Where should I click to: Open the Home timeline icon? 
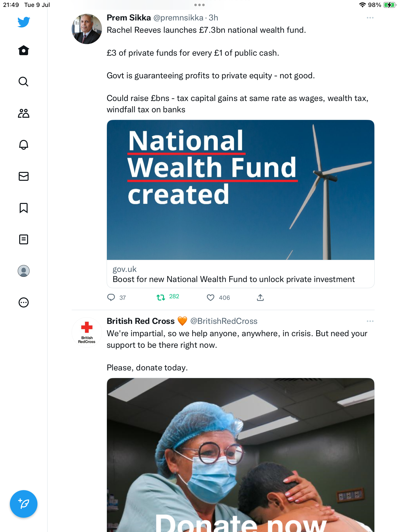click(24, 50)
